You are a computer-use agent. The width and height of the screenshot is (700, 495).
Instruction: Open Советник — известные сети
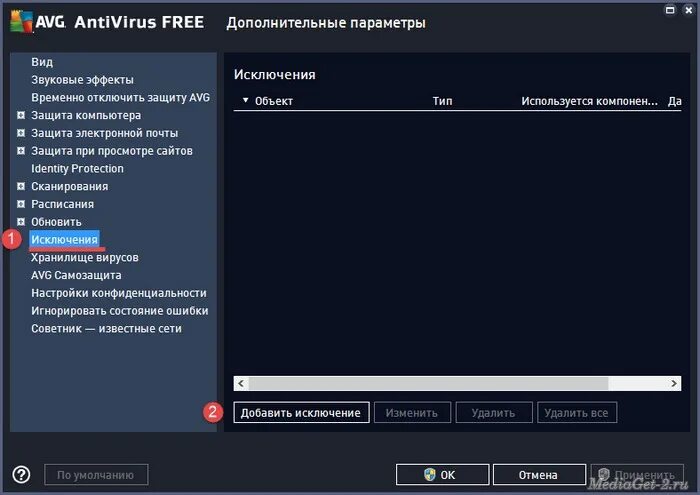point(106,329)
